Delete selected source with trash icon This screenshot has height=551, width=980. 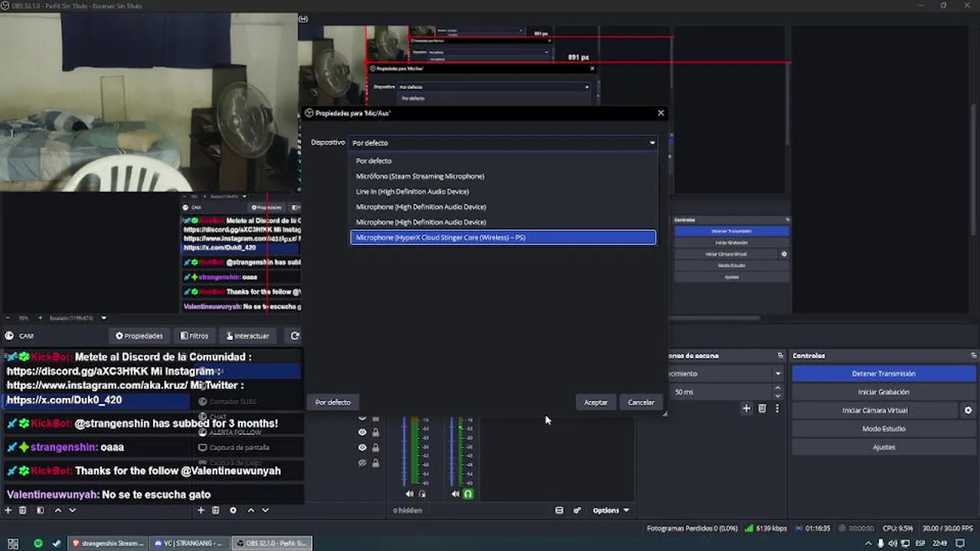(x=216, y=510)
